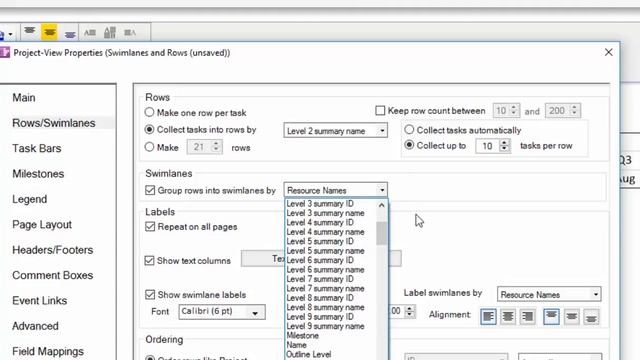Screen dimensions: 640x360
Task: Align swimlane labels to top
Action: click(x=551, y=316)
